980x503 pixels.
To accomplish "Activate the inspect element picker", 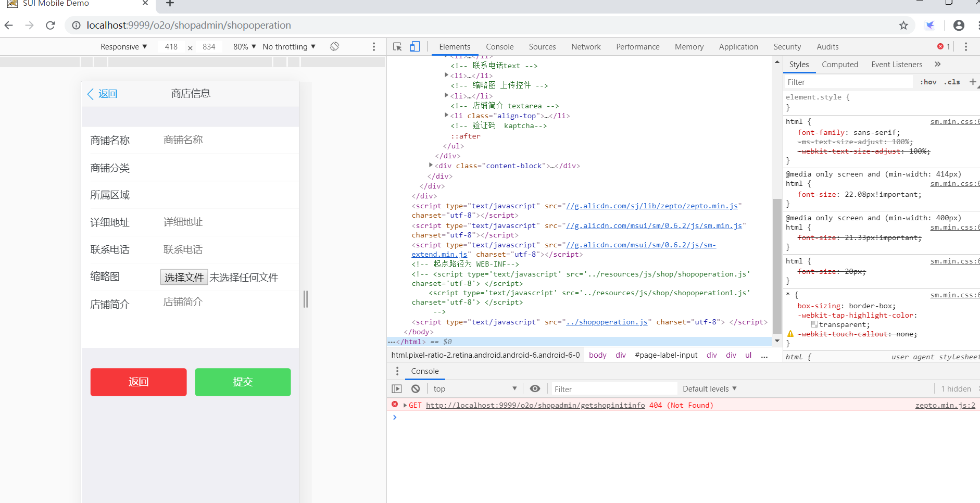I will [x=397, y=46].
